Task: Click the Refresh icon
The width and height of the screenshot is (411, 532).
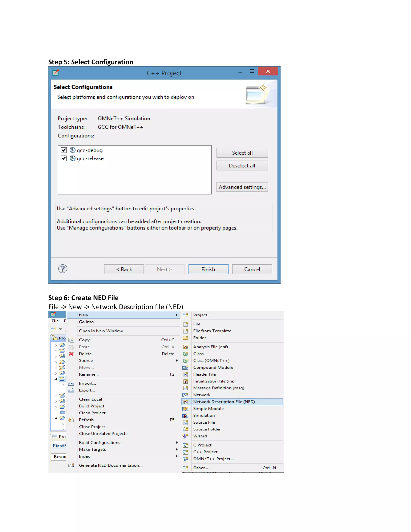Action: [x=71, y=420]
